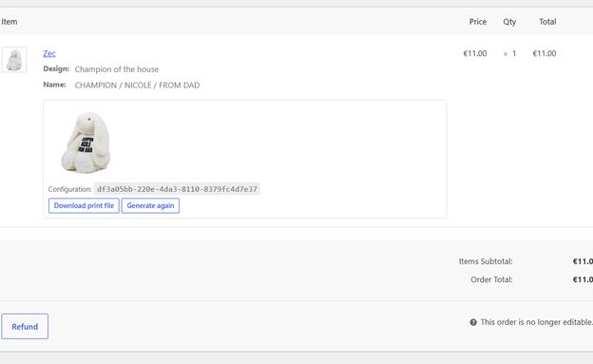Click the Order Total label
The image size is (593, 364).
pos(491,279)
